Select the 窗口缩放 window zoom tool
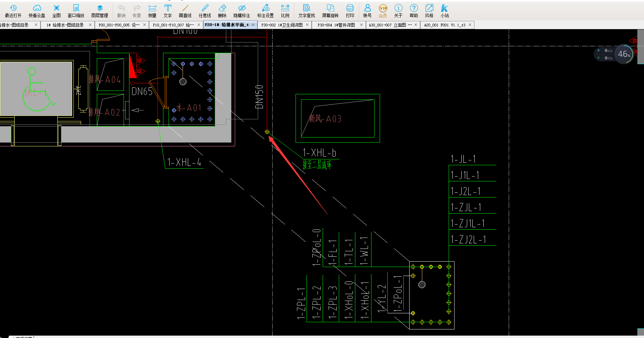This screenshot has width=644, height=338. point(76,11)
